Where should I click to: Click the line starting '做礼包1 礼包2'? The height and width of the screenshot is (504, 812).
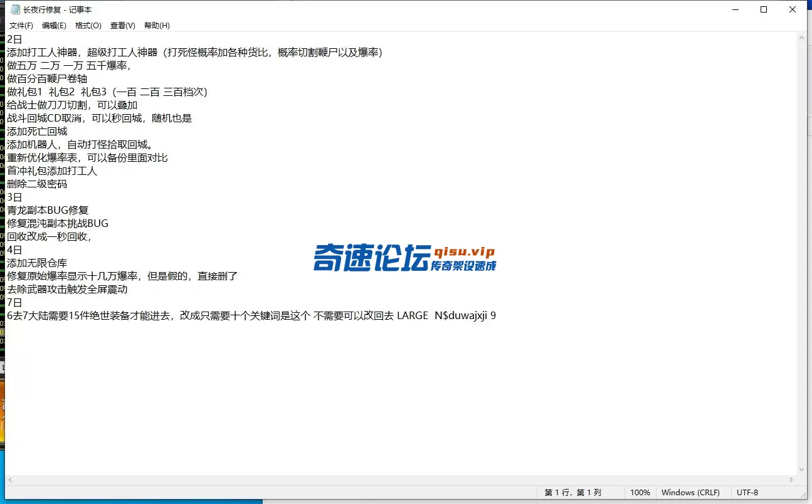coord(107,92)
